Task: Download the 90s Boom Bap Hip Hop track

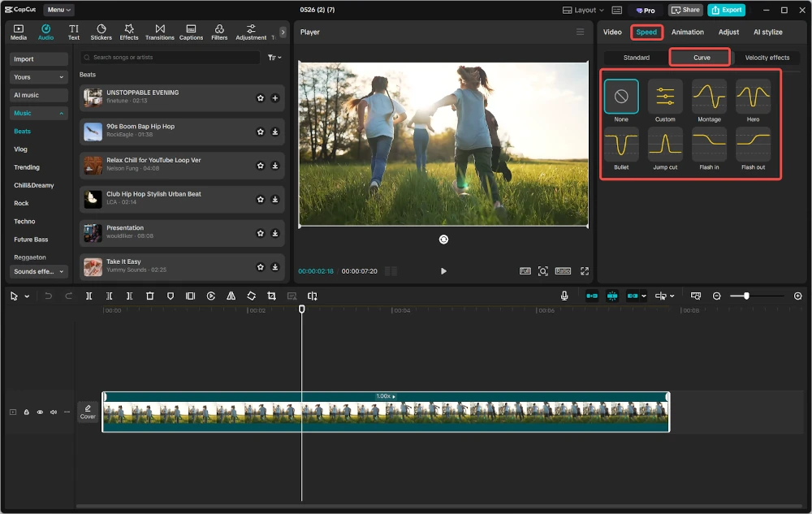Action: [275, 132]
